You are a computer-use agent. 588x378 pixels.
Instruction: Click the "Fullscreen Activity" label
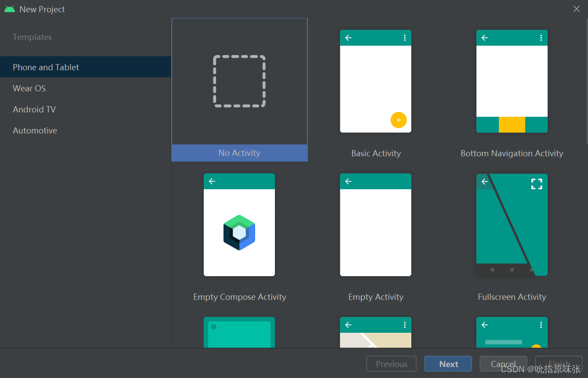tap(512, 297)
